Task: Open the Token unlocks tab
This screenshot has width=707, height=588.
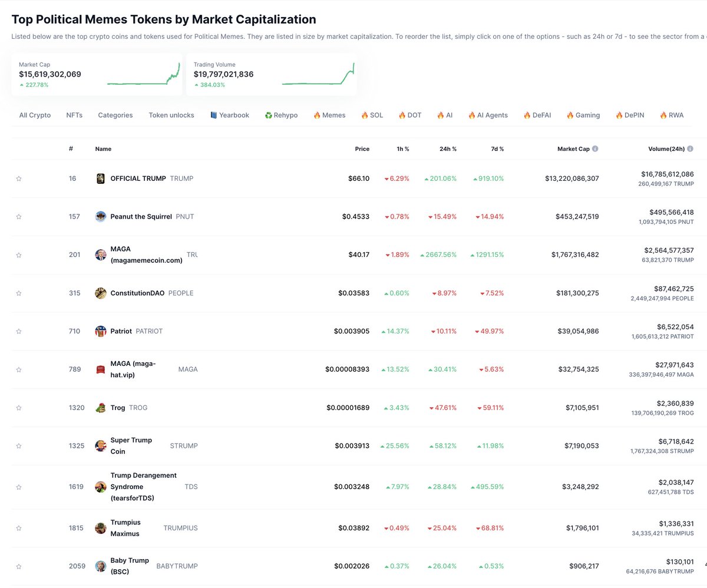Action: 171,115
